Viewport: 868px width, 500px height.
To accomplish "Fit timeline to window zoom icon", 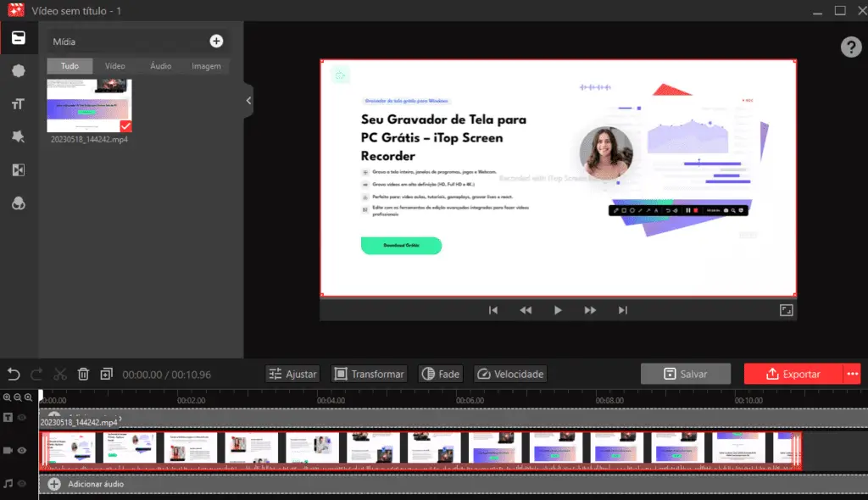I will [x=28, y=397].
